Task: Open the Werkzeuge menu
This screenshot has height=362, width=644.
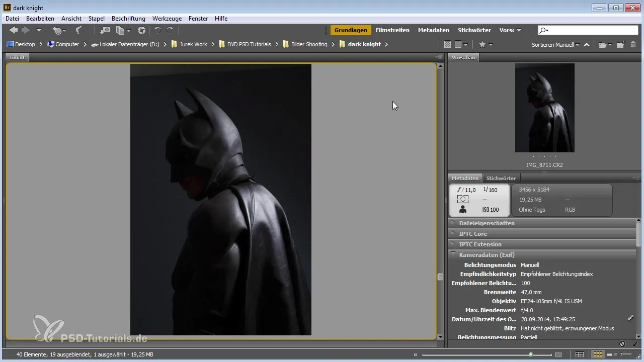Action: (x=167, y=19)
